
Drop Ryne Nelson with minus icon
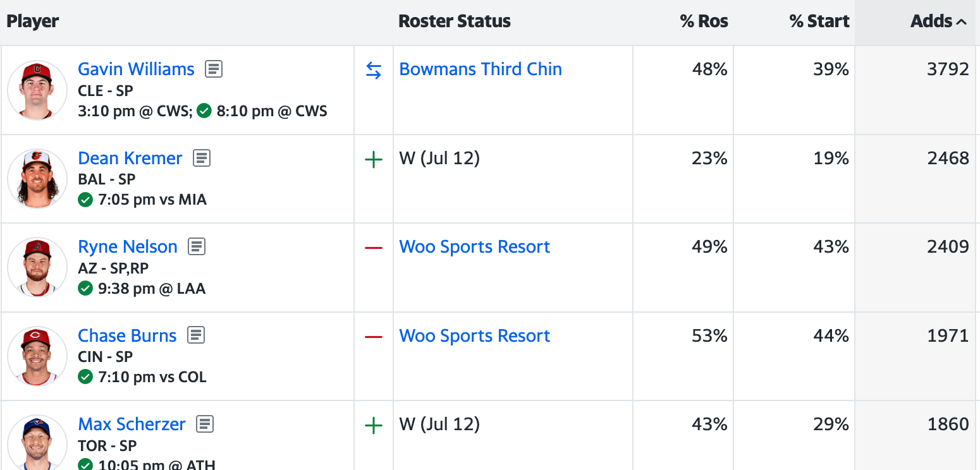click(x=374, y=248)
